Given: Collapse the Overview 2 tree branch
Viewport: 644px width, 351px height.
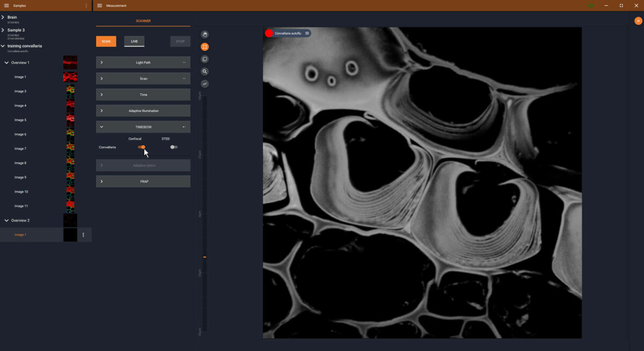Looking at the screenshot, I should (6, 220).
